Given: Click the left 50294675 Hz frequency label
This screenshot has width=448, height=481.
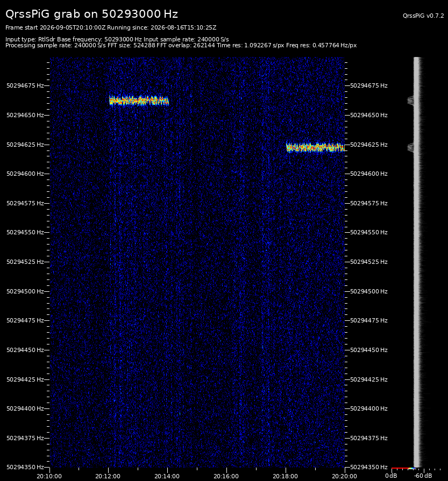Looking at the screenshot, I should click(x=25, y=85).
